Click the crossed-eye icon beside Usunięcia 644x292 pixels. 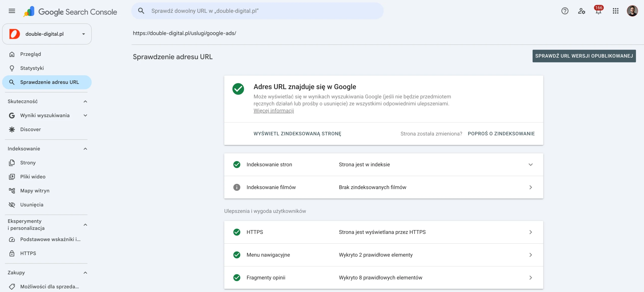tap(12, 205)
